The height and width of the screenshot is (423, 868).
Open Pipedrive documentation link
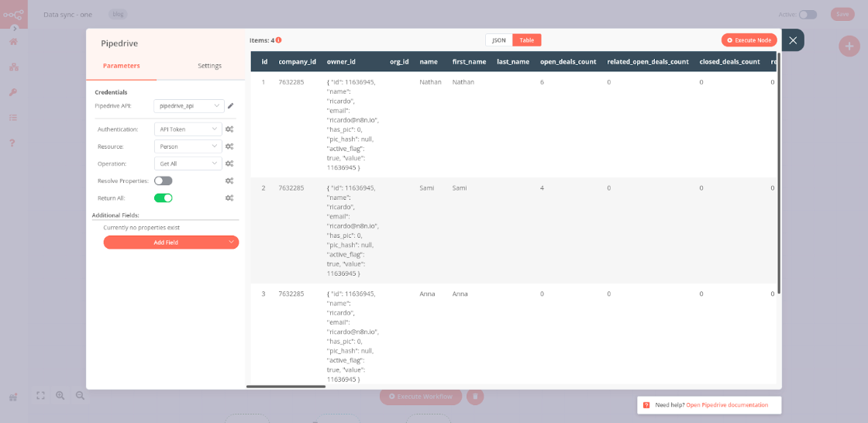[x=727, y=405]
